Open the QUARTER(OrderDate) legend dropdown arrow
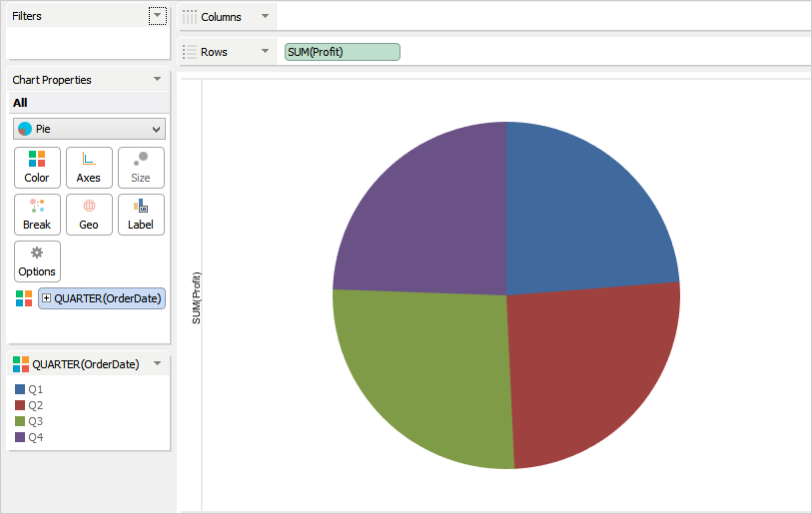The width and height of the screenshot is (812, 514). point(158,364)
